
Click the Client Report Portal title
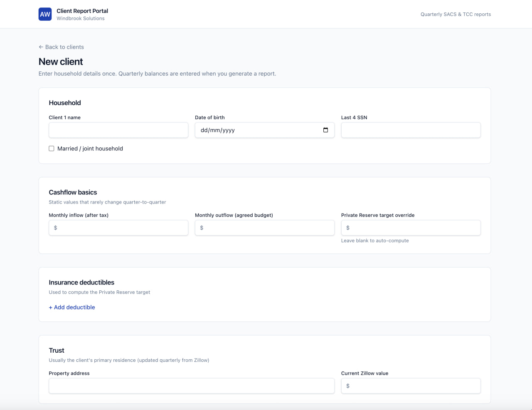coord(82,11)
